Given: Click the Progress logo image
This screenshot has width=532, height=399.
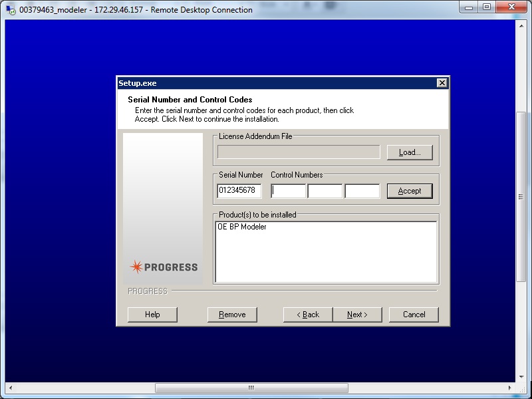Looking at the screenshot, I should click(x=163, y=267).
